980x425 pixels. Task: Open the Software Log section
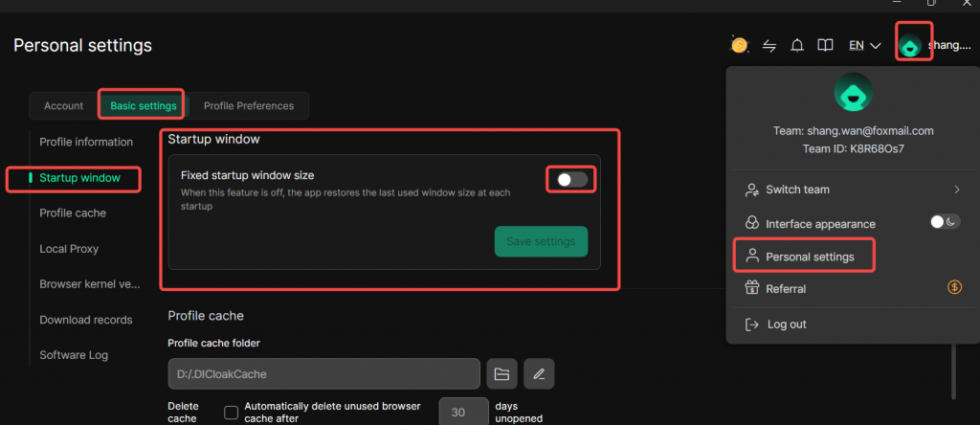tap(74, 355)
